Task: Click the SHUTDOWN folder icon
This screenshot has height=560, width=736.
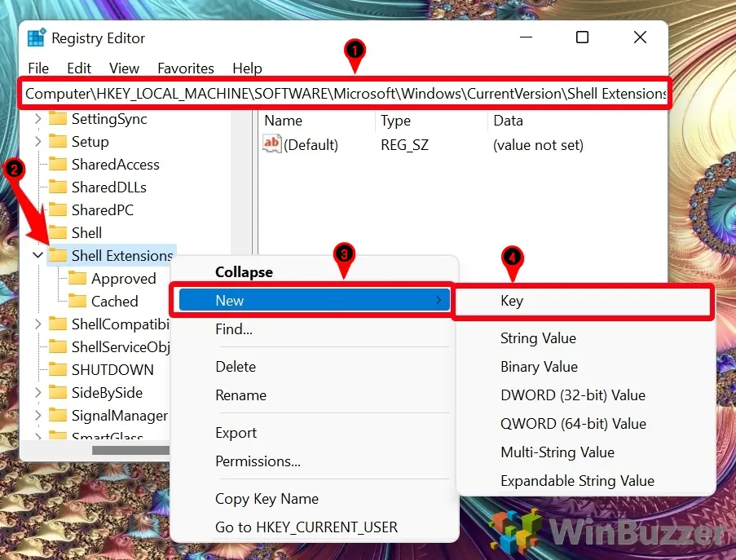Action: 58,369
